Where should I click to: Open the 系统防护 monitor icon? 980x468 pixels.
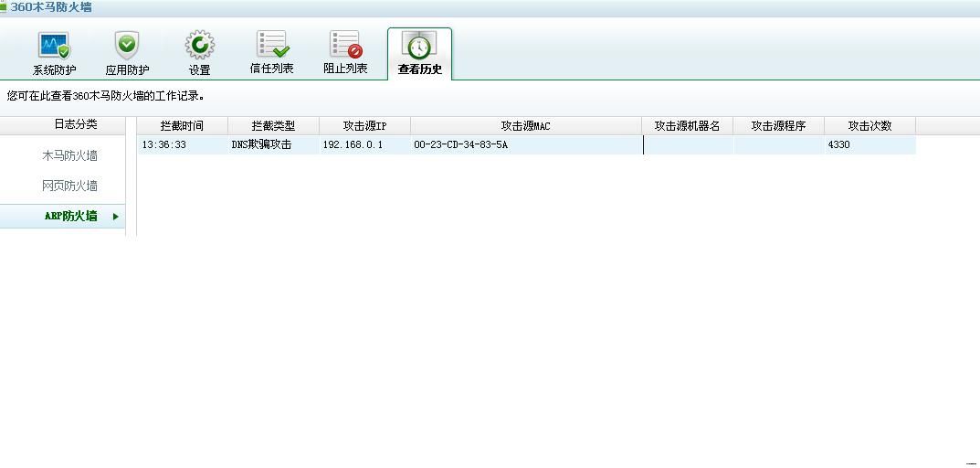point(55,46)
